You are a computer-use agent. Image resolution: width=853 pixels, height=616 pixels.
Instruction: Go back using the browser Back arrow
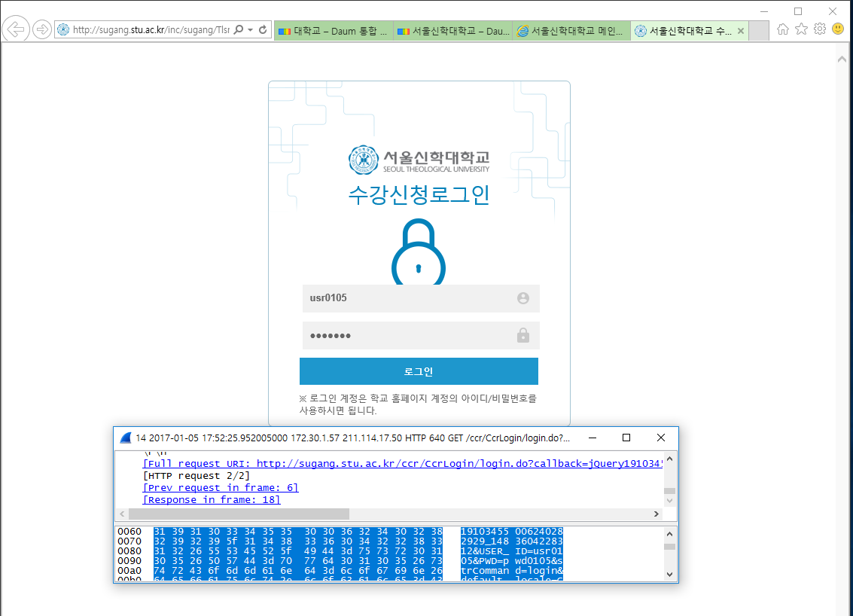16,29
